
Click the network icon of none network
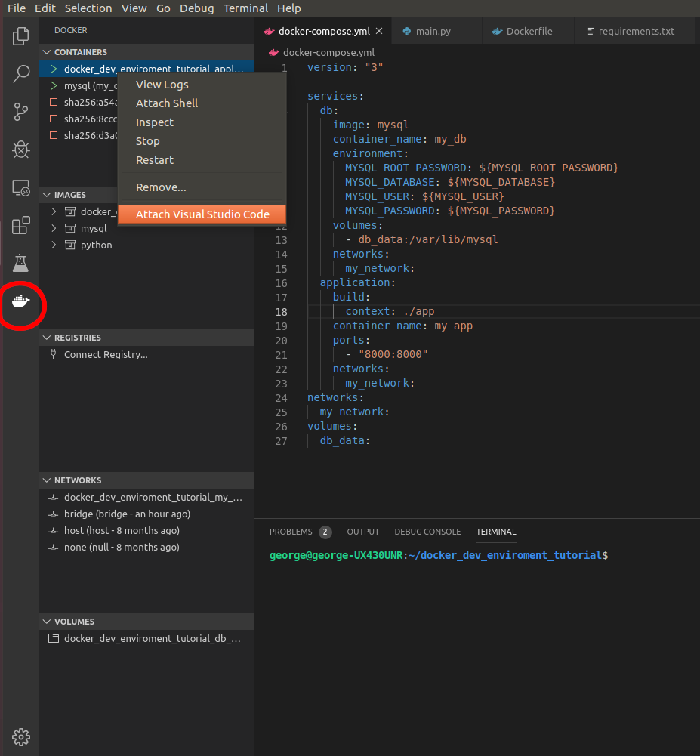tap(54, 548)
